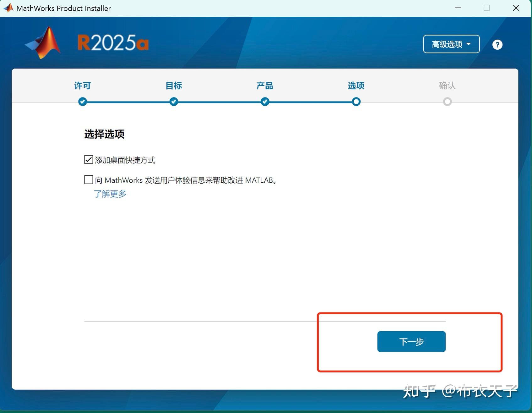532x413 pixels.
Task: Toggle the desktop shortcut option off
Action: pyautogui.click(x=88, y=160)
